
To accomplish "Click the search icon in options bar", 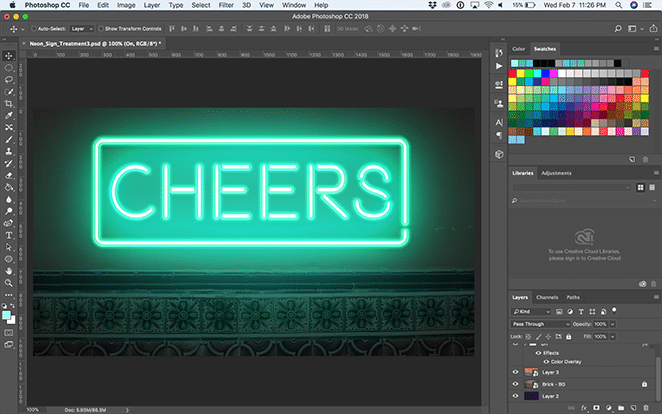I will click(x=618, y=29).
